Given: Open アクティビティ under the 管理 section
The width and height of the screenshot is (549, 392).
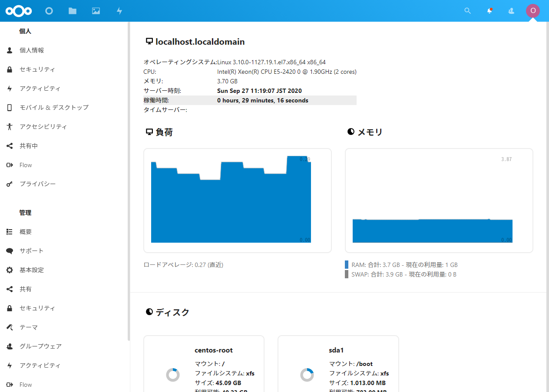Looking at the screenshot, I should [x=40, y=366].
